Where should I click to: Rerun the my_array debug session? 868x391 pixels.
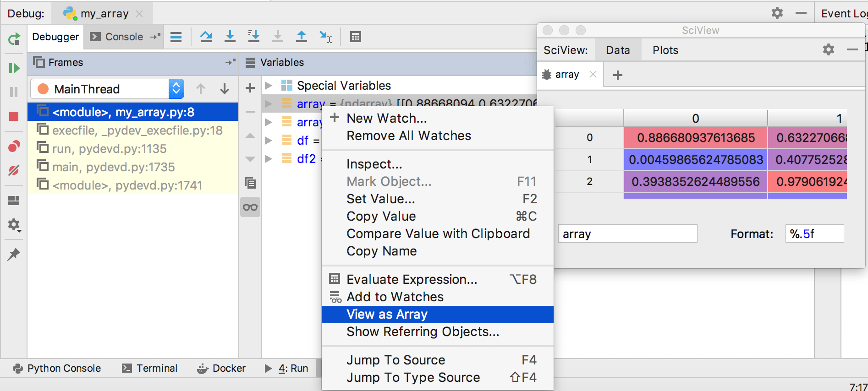click(x=14, y=39)
